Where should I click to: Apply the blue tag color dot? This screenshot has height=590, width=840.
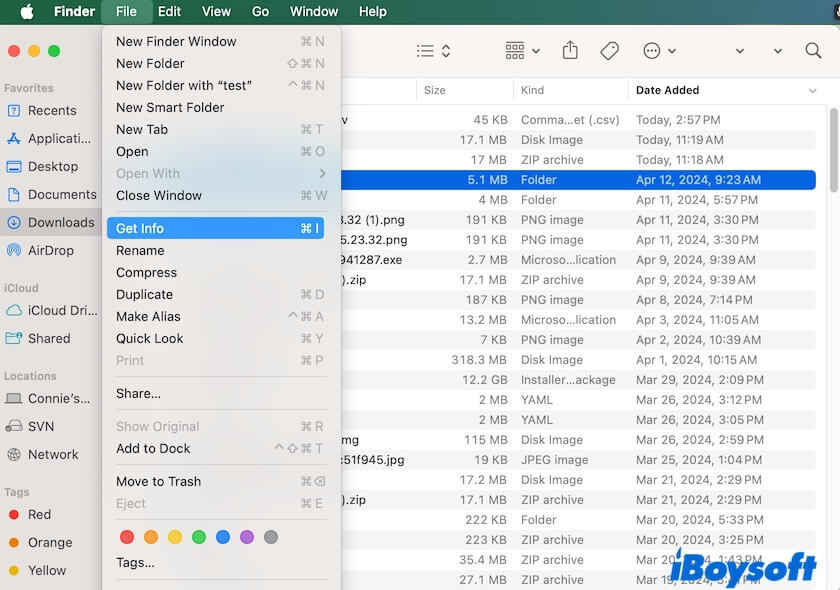pyautogui.click(x=223, y=537)
